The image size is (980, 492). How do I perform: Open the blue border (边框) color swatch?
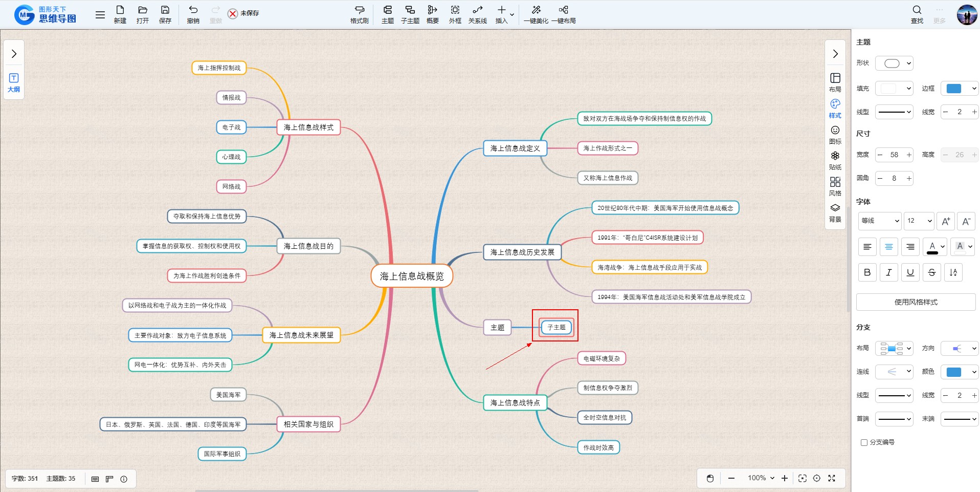point(960,89)
